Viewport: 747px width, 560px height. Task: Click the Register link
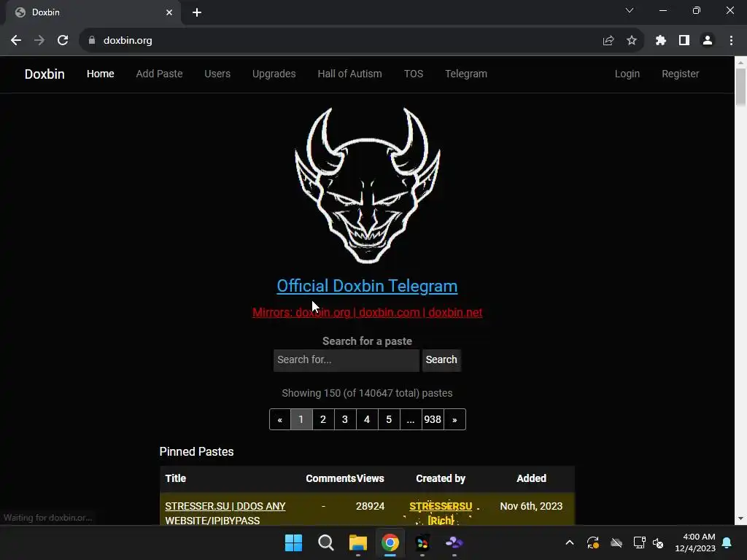click(x=681, y=74)
